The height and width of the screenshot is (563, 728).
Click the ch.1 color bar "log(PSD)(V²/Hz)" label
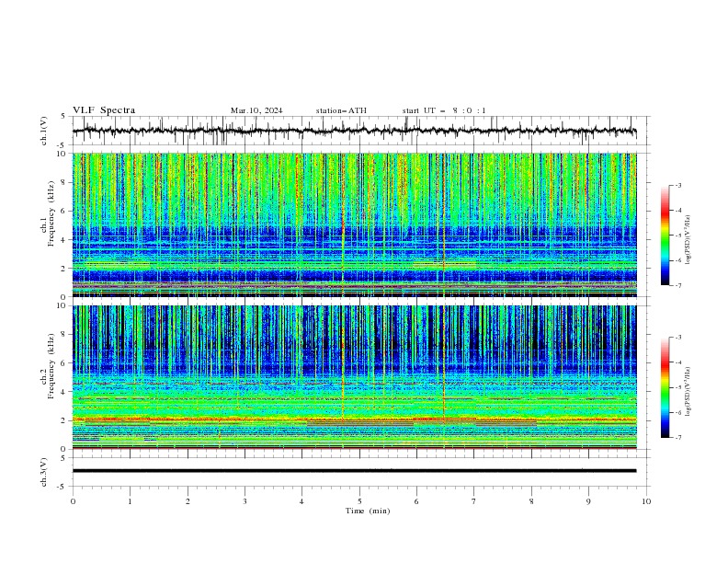coord(688,240)
